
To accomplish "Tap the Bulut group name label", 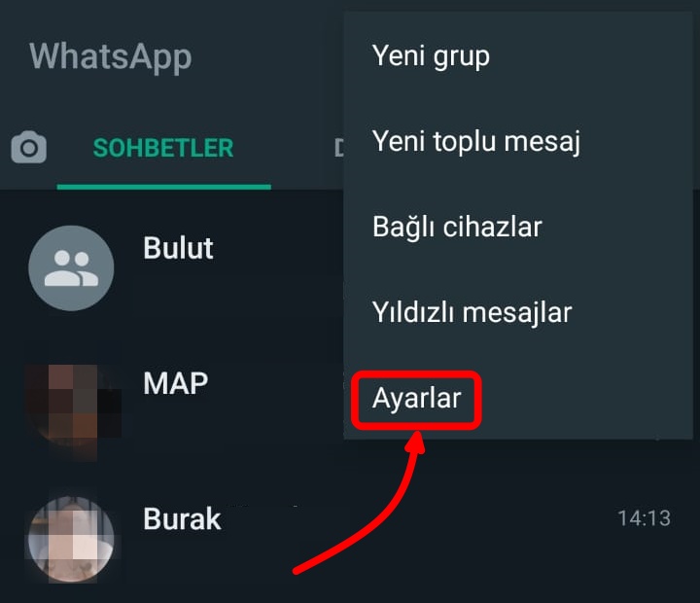I will tap(178, 247).
